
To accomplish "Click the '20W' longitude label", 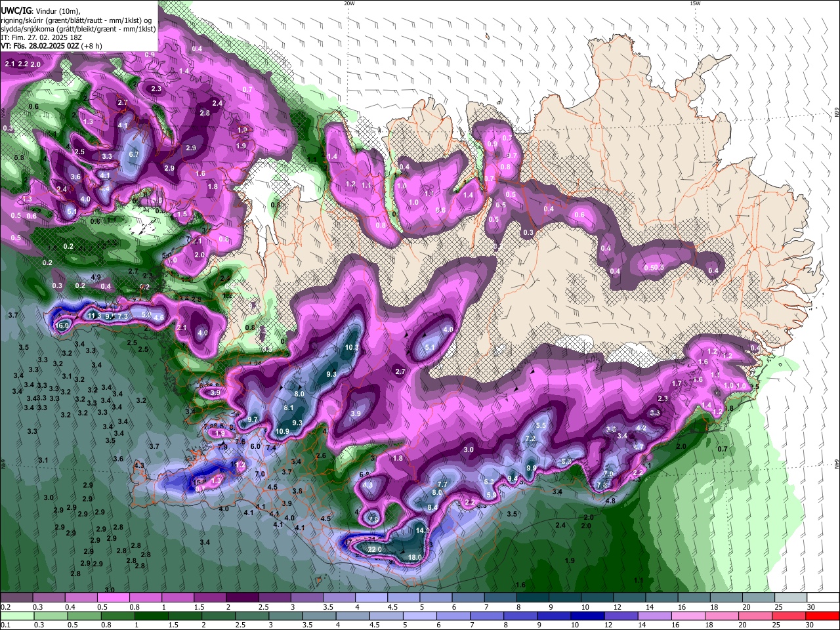I will coord(349,3).
